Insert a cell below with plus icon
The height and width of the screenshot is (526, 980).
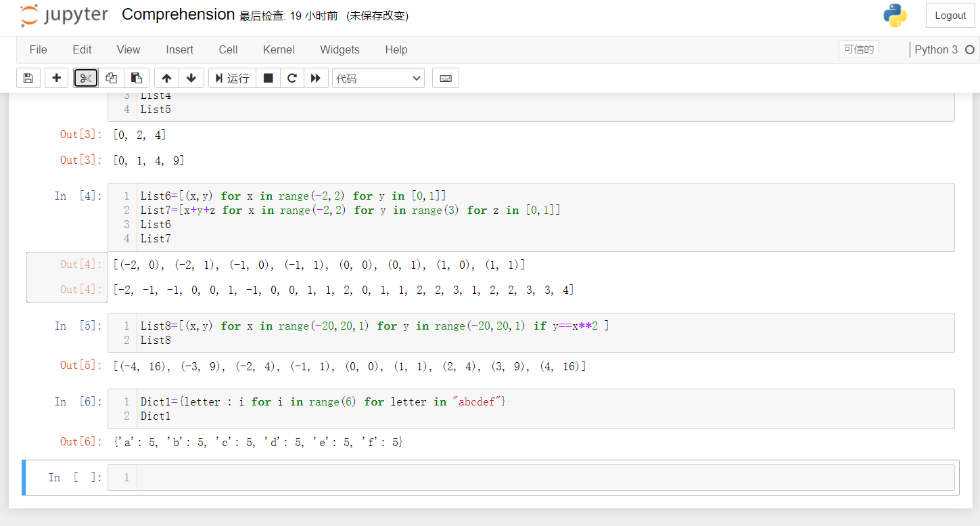tap(57, 79)
